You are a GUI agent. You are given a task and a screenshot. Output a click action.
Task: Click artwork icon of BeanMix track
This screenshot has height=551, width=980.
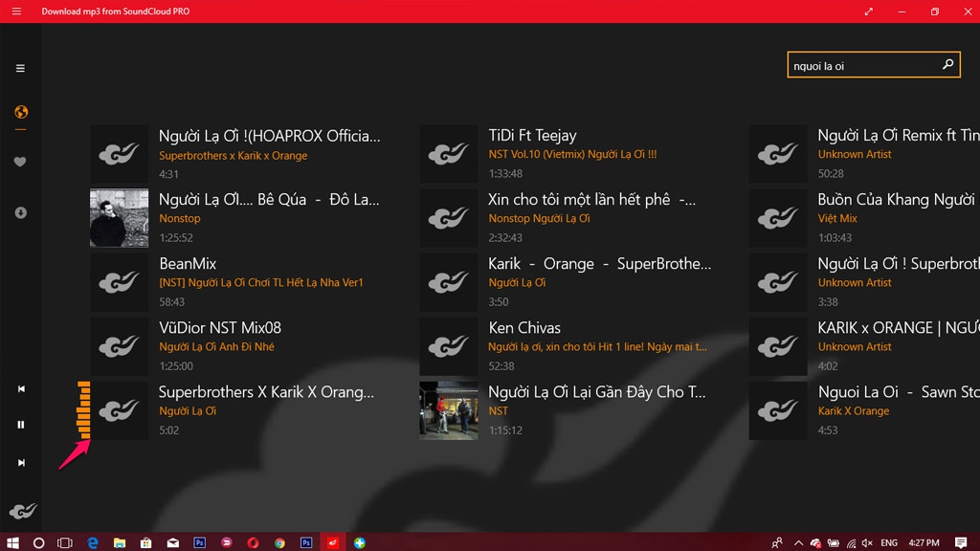tap(120, 282)
